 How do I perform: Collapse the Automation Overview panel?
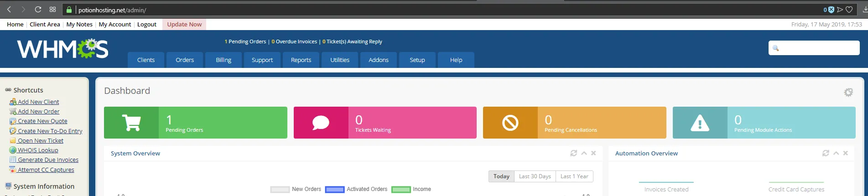[836, 153]
